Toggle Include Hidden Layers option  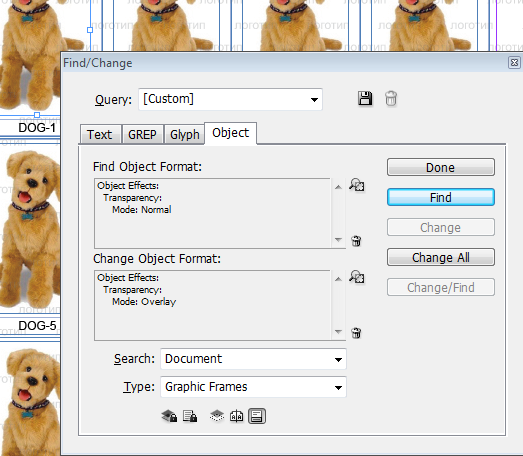[x=217, y=416]
